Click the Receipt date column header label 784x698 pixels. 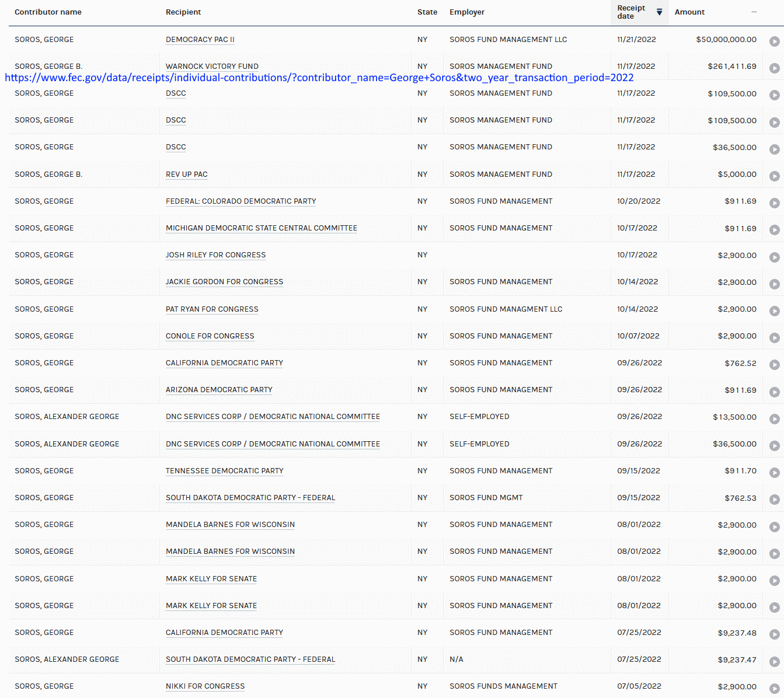(x=631, y=12)
